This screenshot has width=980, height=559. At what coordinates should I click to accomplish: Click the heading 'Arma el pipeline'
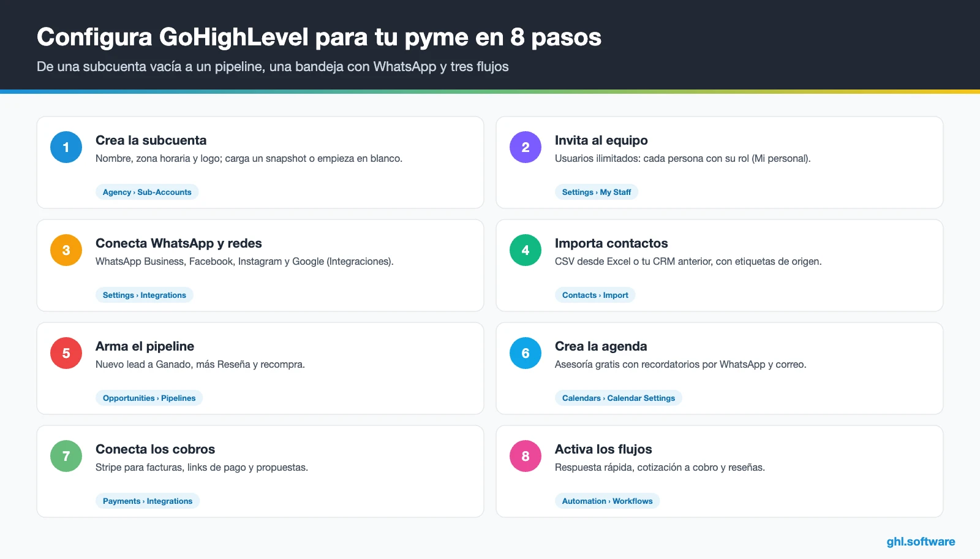click(145, 346)
